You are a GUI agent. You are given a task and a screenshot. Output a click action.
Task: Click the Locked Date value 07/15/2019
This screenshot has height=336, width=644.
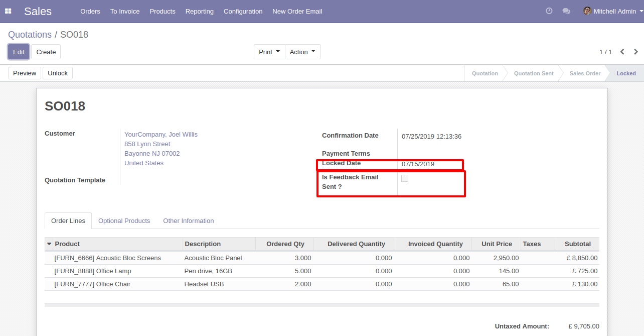point(418,164)
